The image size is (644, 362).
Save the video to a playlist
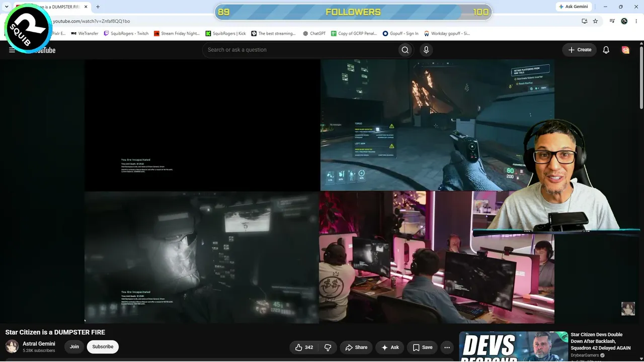[x=423, y=347]
